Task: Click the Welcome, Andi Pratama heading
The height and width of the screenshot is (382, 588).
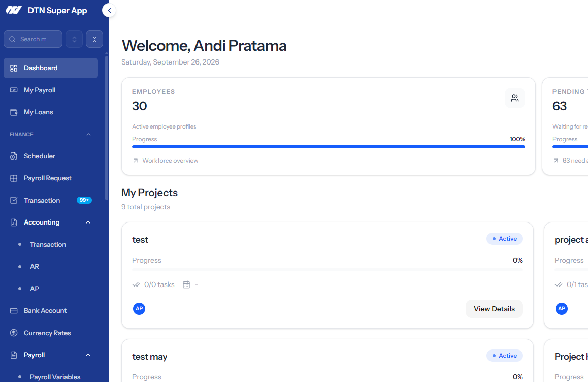Action: 204,46
